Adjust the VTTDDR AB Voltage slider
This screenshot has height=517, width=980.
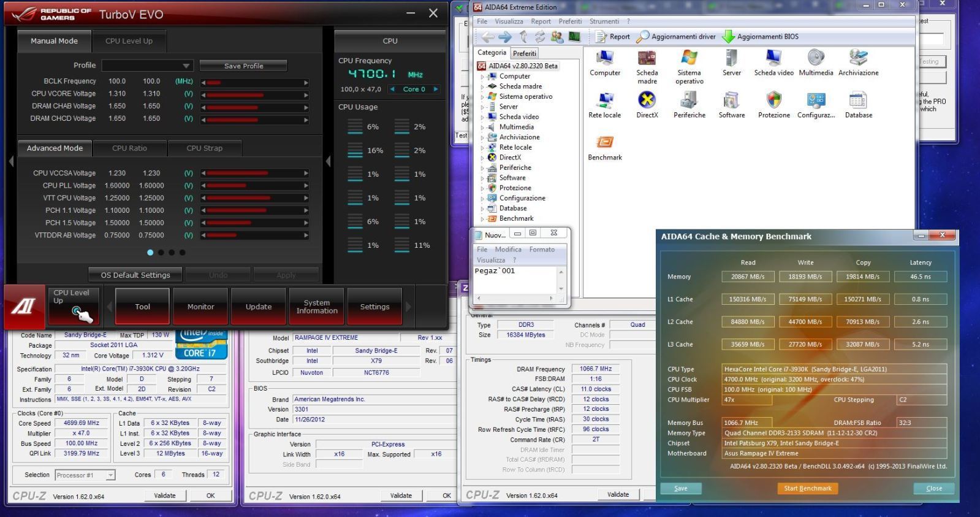pyautogui.click(x=254, y=235)
